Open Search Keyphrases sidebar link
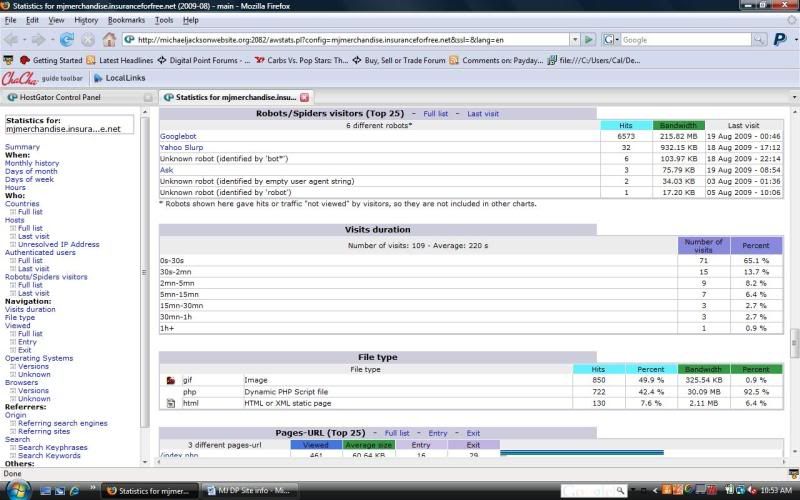 coord(53,447)
